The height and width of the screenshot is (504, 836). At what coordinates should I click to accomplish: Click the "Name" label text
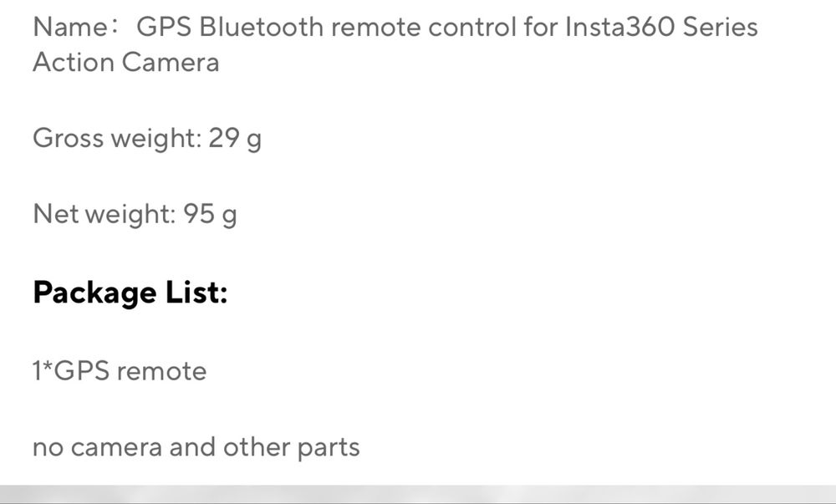pos(70,27)
